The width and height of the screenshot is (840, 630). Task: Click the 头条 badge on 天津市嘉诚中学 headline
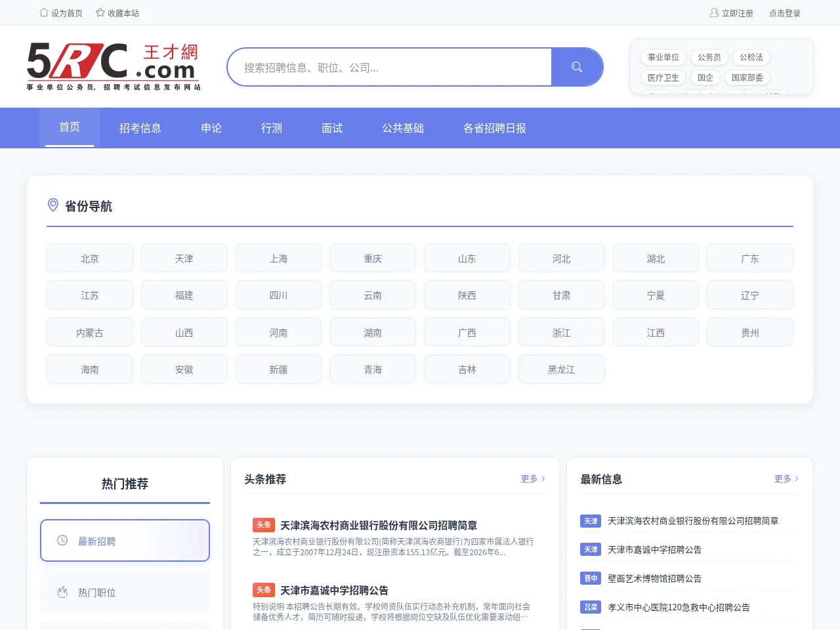tap(264, 590)
